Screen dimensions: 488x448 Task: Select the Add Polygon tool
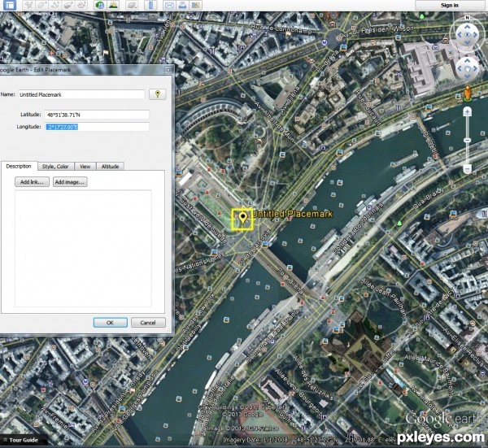tap(41, 5)
